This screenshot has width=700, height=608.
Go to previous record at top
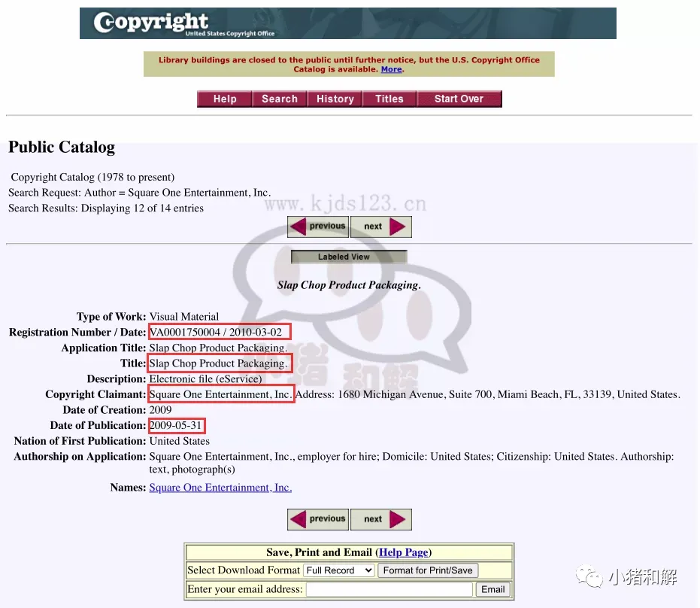[318, 226]
